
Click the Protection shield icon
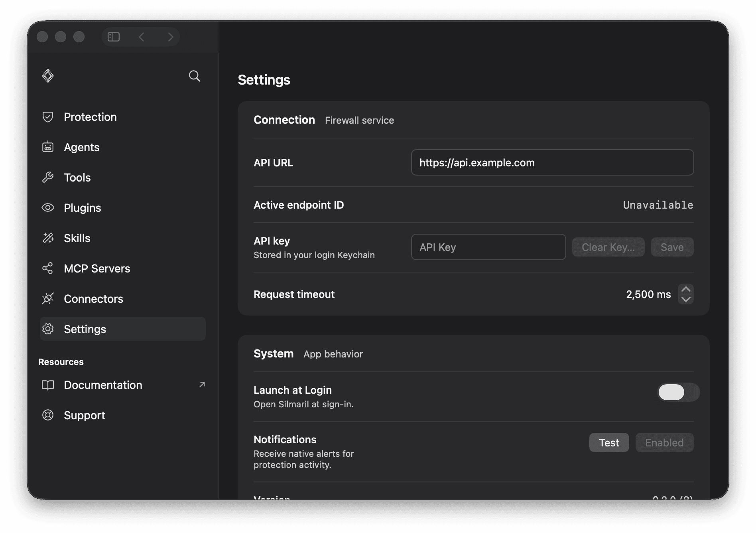pos(48,117)
